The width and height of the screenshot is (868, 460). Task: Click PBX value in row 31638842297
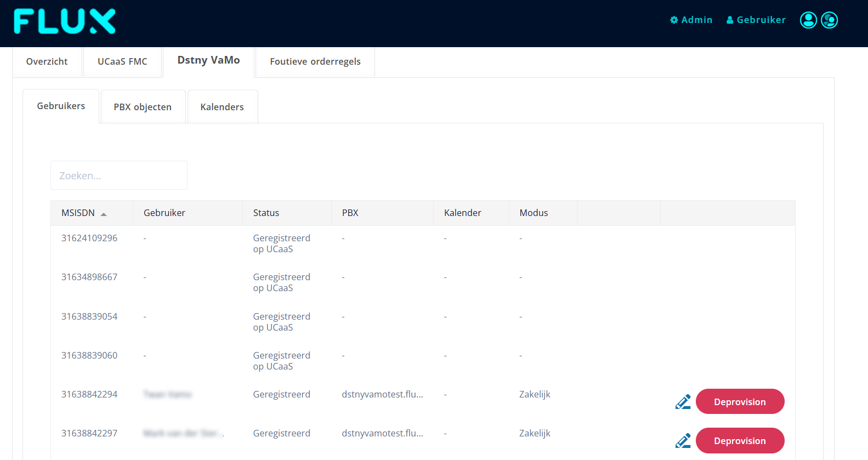[382, 433]
